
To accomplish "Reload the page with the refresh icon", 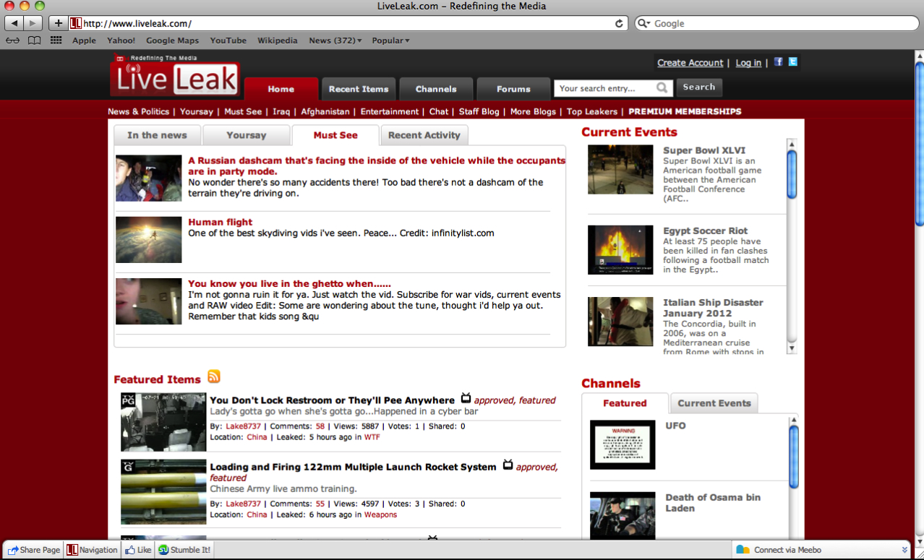I will point(619,23).
